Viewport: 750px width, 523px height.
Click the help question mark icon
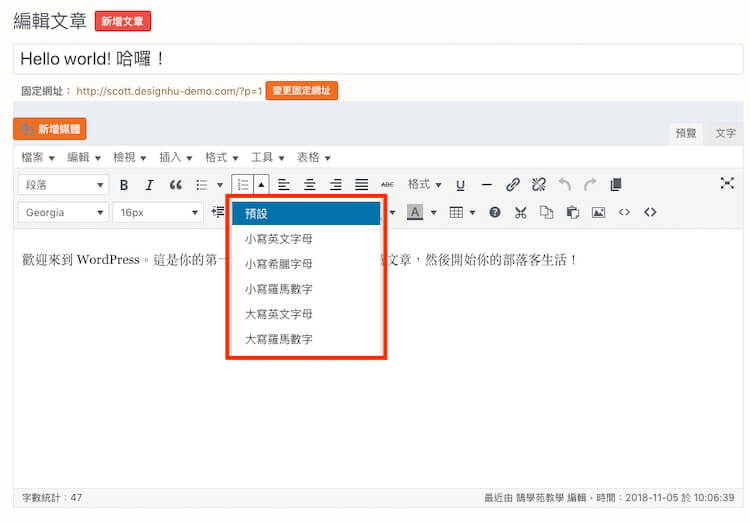click(494, 212)
